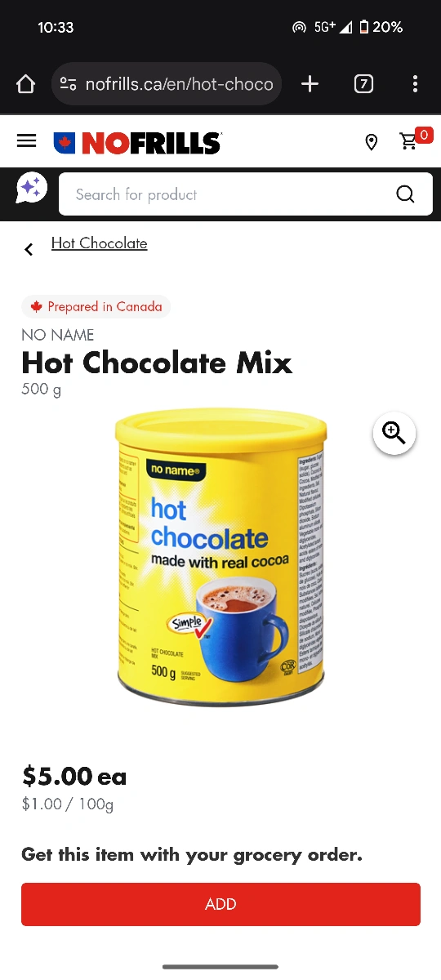
Task: Add Hot Chocolate Mix to cart
Action: [x=220, y=904]
